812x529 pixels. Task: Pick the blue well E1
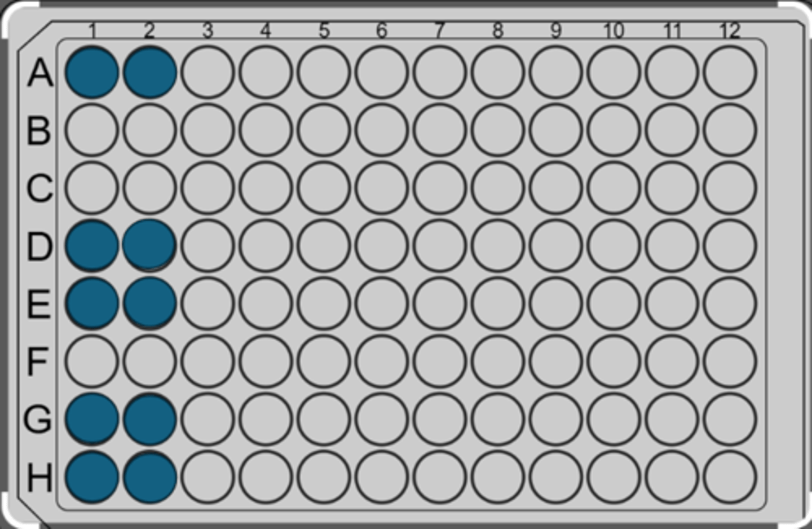click(x=91, y=303)
